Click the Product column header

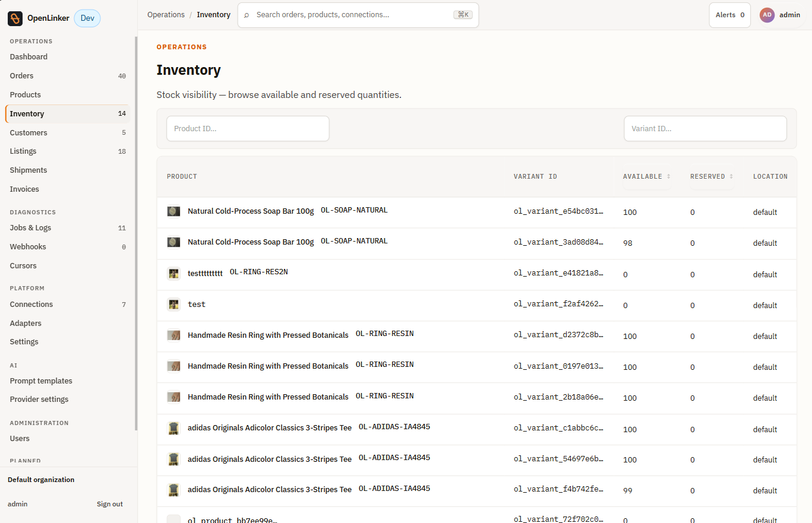182,176
